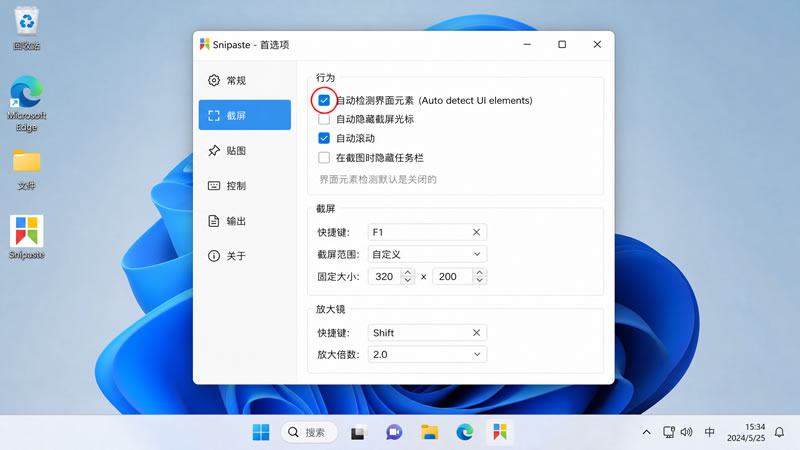Maximize the Snipaste preferences window
The height and width of the screenshot is (450, 800).
point(562,44)
